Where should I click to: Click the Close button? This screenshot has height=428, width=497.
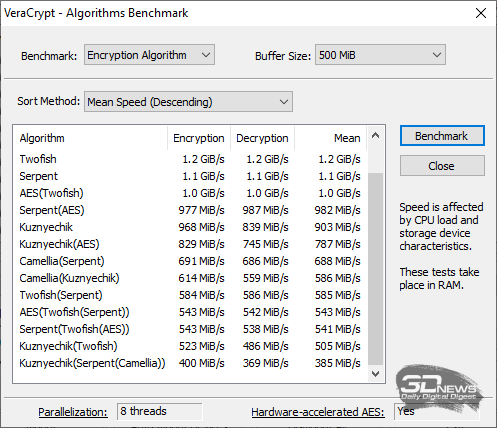coord(442,166)
